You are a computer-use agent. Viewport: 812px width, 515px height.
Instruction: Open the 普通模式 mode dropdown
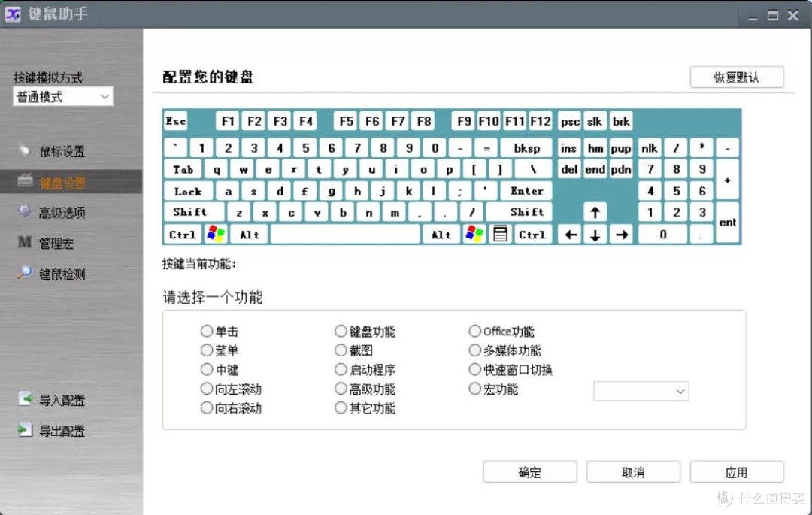click(x=62, y=96)
